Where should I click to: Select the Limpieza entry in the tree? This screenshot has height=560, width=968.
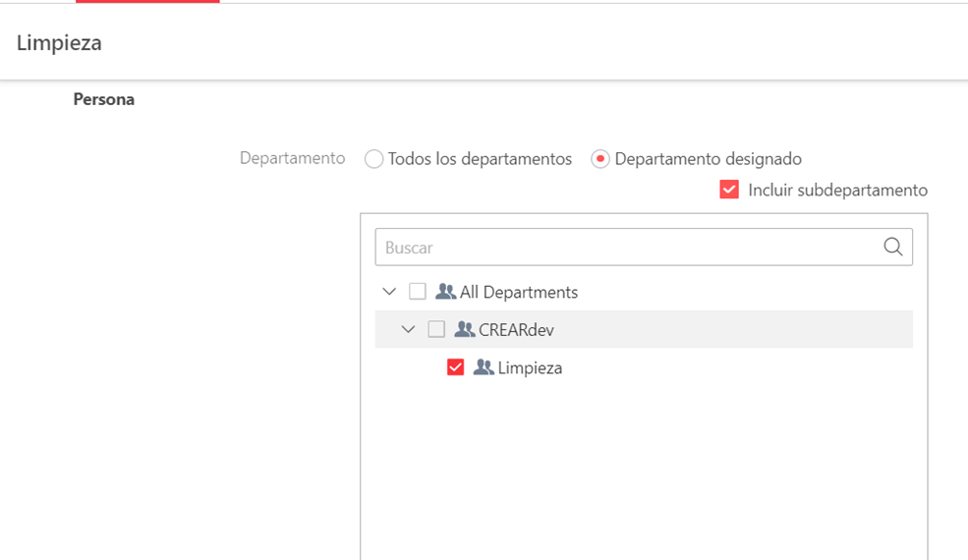coord(530,367)
